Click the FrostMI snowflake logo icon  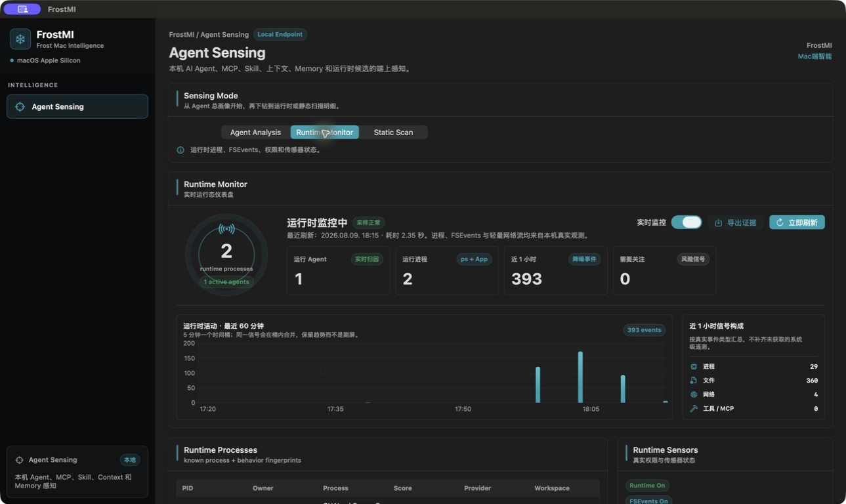(20, 39)
